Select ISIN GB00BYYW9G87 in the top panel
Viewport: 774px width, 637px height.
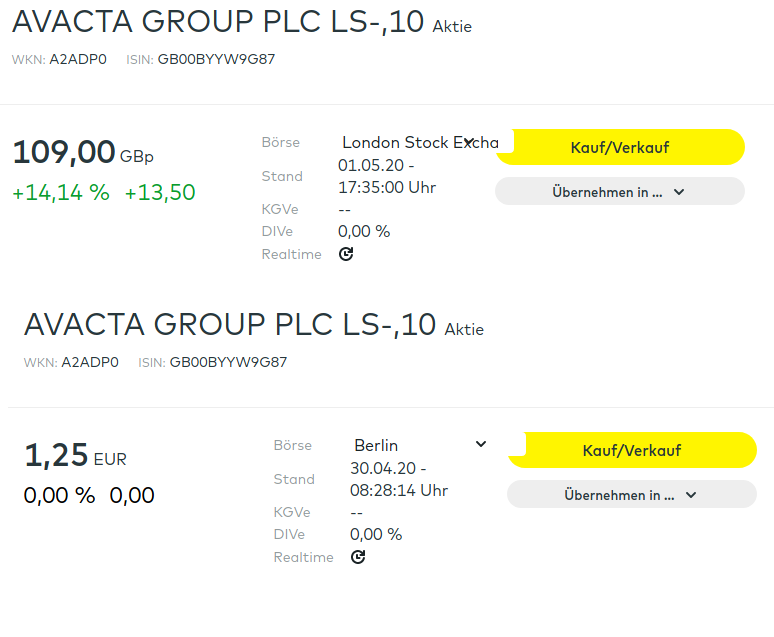(216, 59)
